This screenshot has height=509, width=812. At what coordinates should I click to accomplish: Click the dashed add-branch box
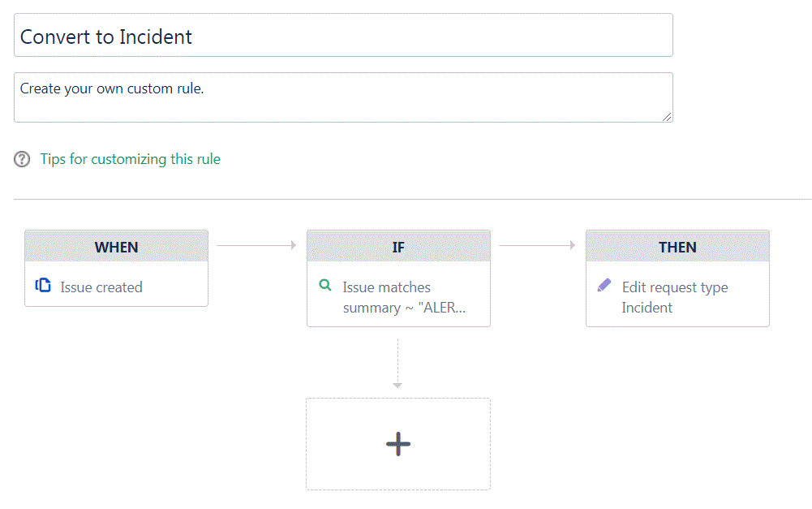click(x=398, y=444)
